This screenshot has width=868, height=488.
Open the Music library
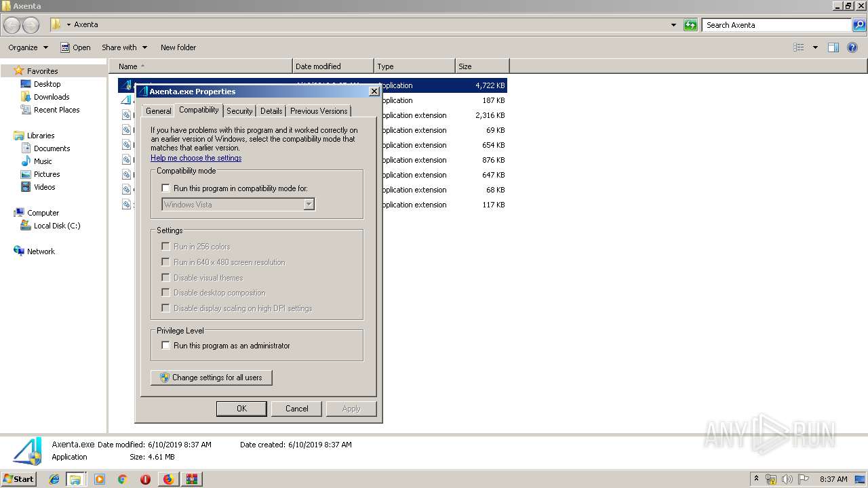43,161
